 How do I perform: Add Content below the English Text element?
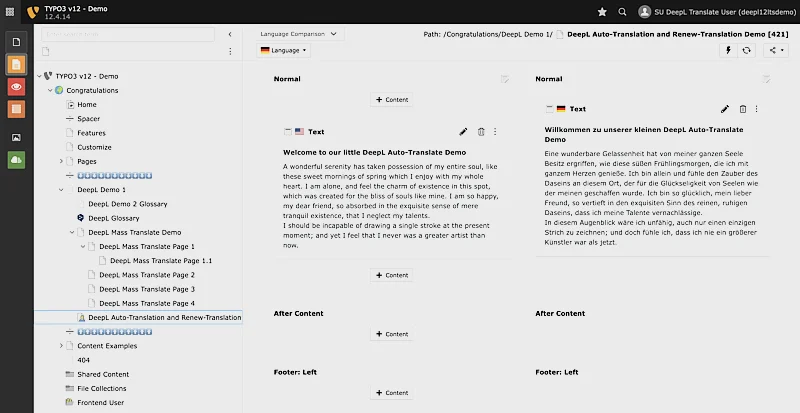(x=392, y=275)
